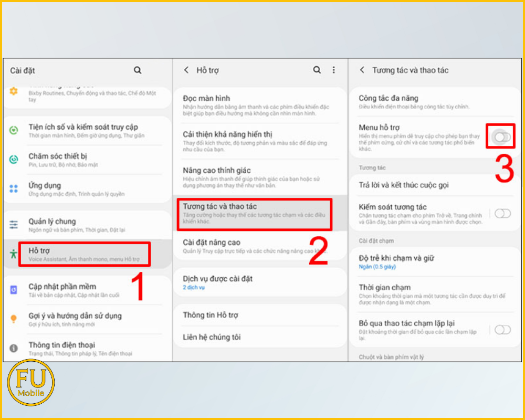Click the green Hỗ trợ accessibility icon
The height and width of the screenshot is (420, 525).
click(14, 254)
